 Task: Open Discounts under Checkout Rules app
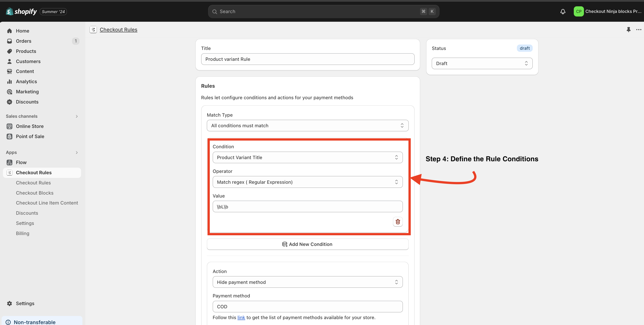27,213
